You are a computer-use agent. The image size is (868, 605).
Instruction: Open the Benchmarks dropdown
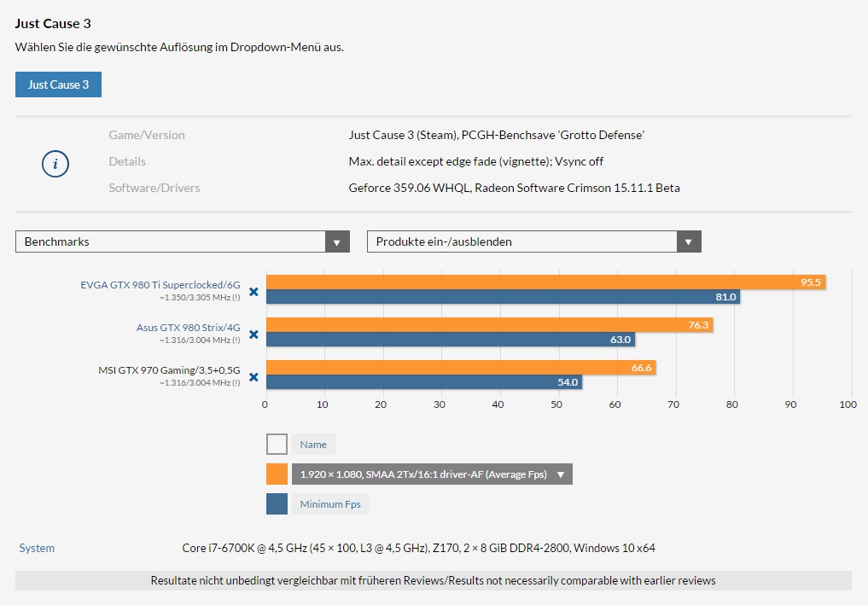coord(183,241)
